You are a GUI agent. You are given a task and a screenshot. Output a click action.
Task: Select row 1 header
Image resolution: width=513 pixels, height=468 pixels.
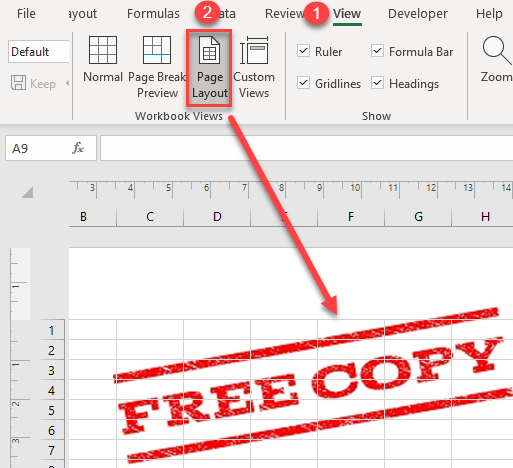(51, 330)
